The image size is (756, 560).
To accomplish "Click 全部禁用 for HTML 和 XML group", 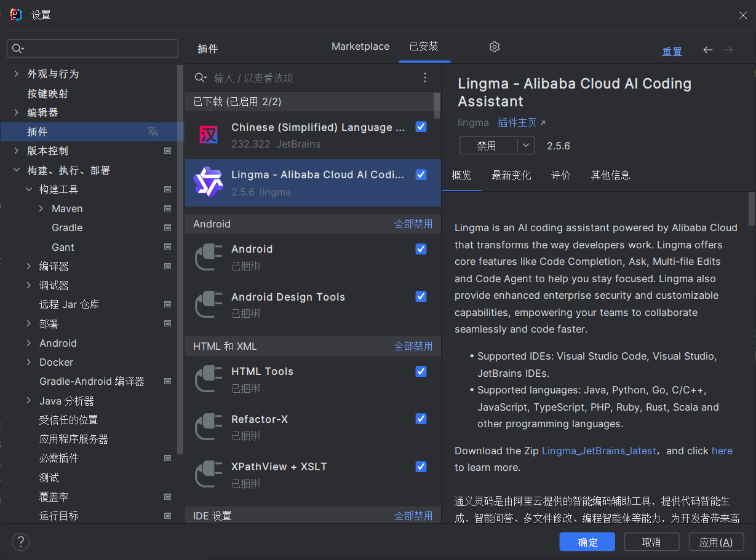I will tap(413, 346).
